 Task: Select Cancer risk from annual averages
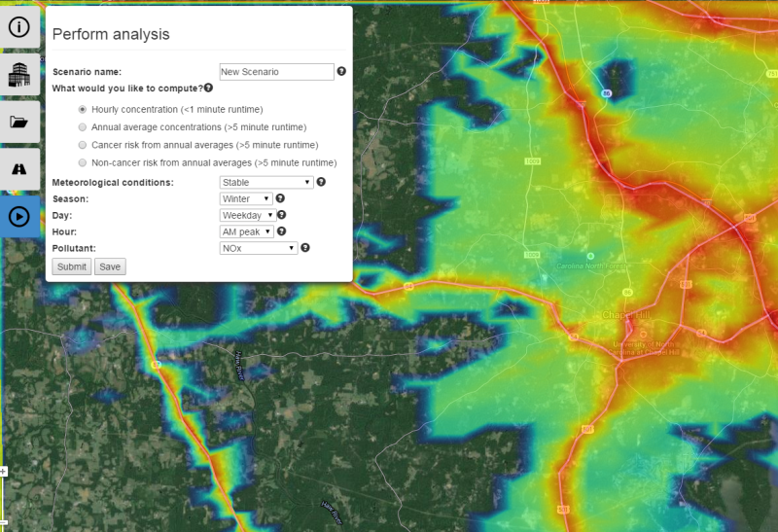[x=83, y=145]
